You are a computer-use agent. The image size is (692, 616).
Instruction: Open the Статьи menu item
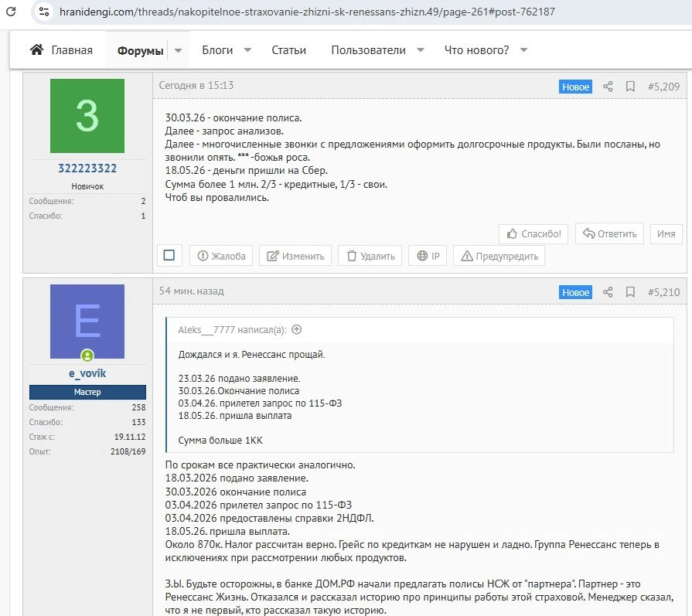click(x=288, y=50)
